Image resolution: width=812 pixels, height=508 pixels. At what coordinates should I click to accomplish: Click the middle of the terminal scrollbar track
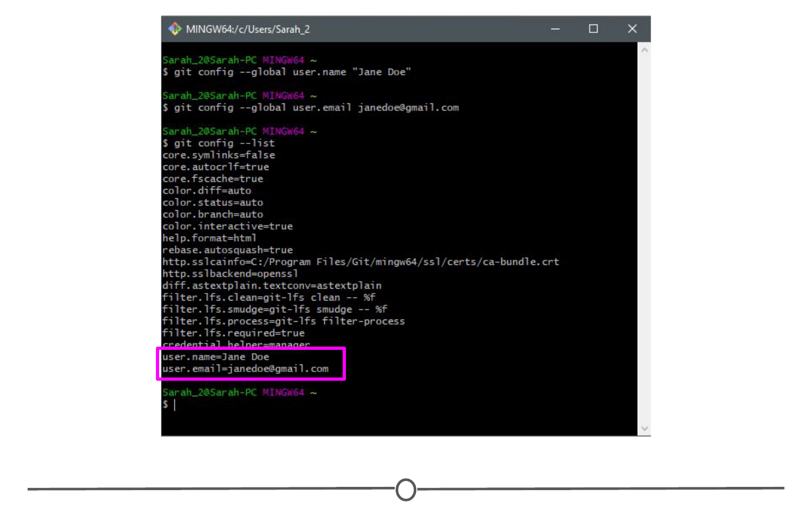coord(644,238)
